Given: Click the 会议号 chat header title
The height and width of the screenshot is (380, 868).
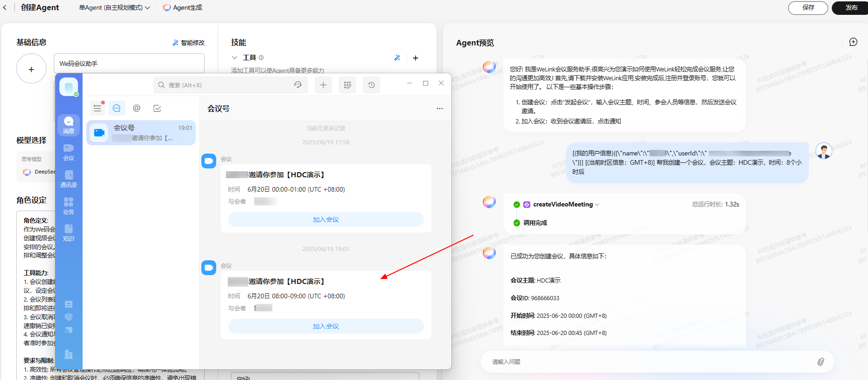Looking at the screenshot, I should tap(219, 109).
